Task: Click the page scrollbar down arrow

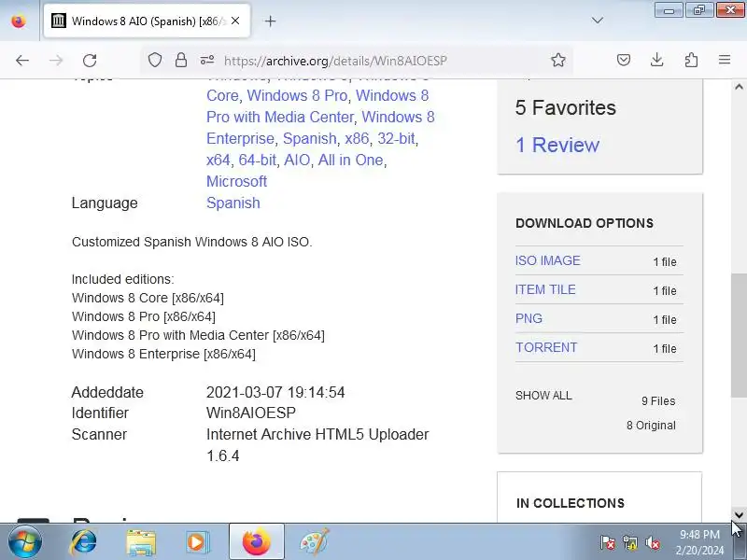Action: (x=739, y=515)
